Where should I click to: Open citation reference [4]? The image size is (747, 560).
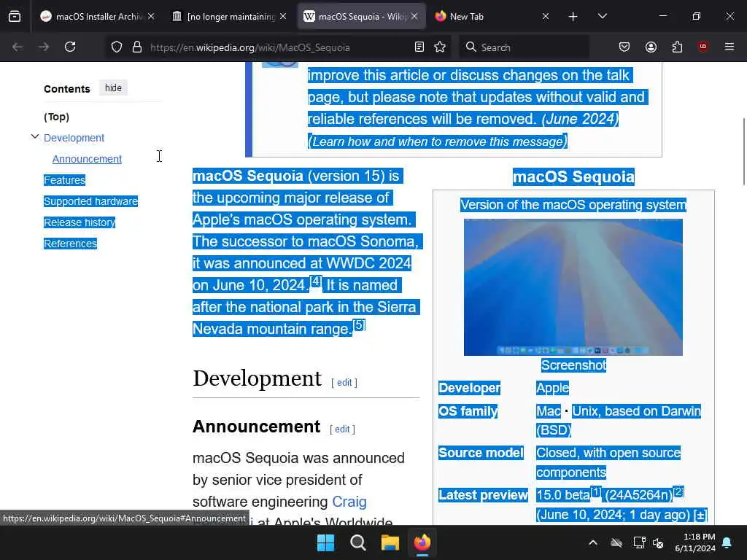tap(316, 281)
